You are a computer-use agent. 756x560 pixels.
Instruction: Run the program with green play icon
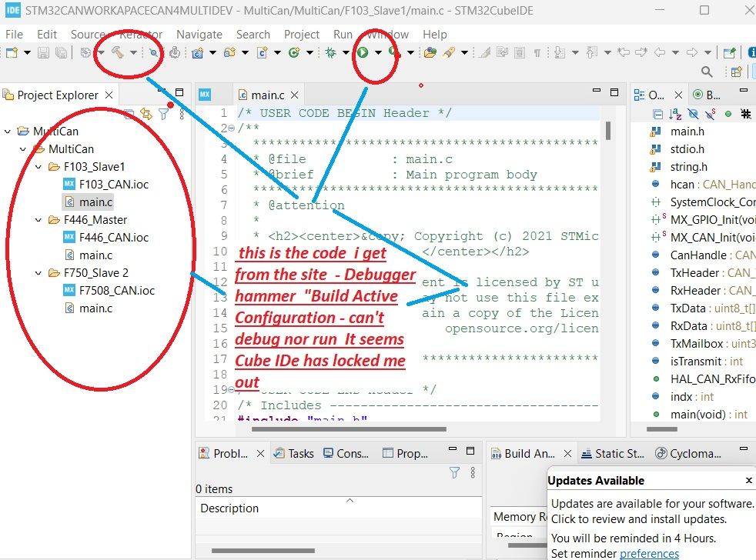[363, 52]
